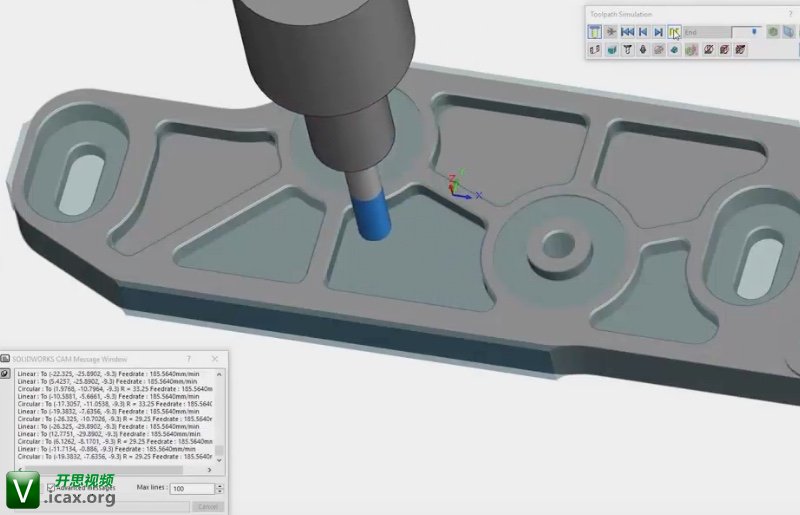Click the blue part display icon
The width and height of the screenshot is (800, 515).
[x=789, y=32]
